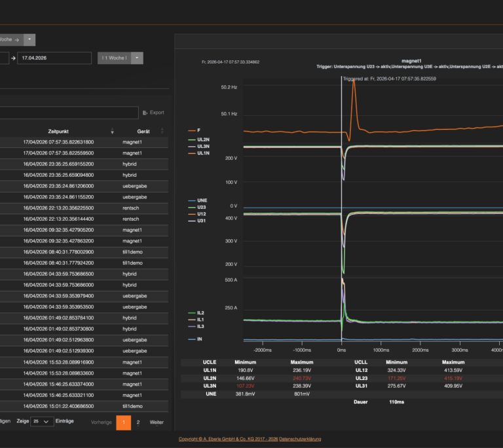Open the Zeige entries count dropdown
Screen dimensions: 503x448
(42, 421)
